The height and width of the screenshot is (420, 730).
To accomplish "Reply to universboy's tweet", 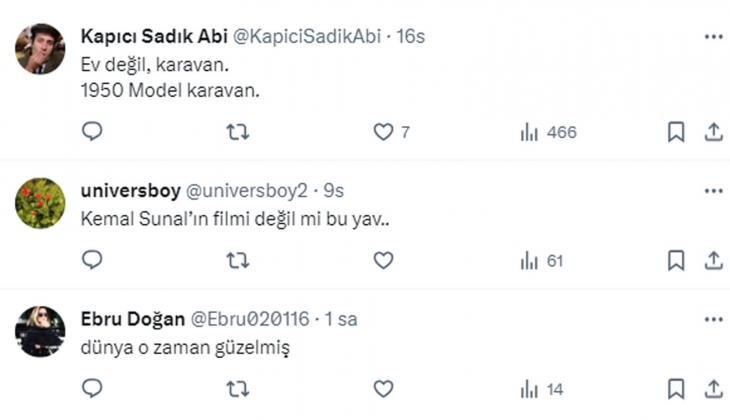I will tap(92, 260).
